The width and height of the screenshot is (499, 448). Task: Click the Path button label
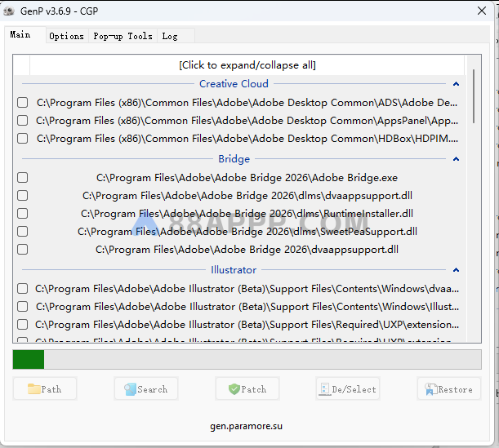51,389
